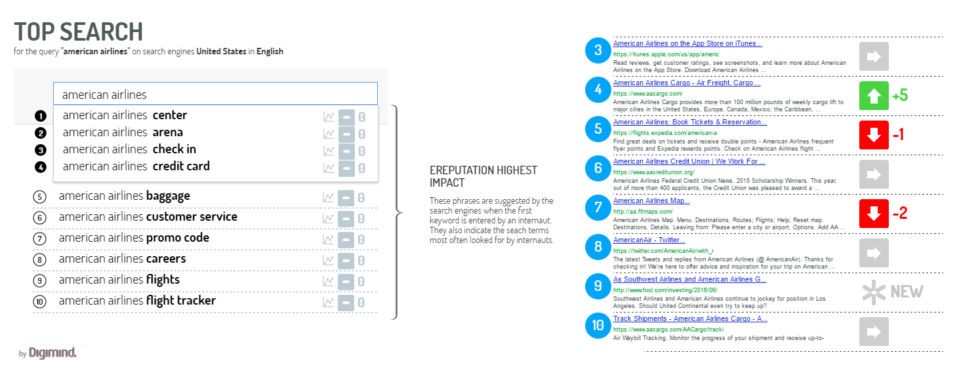980x380 pixels.
Task: Open 'American Airlines Map...' result link
Action: coord(651,201)
